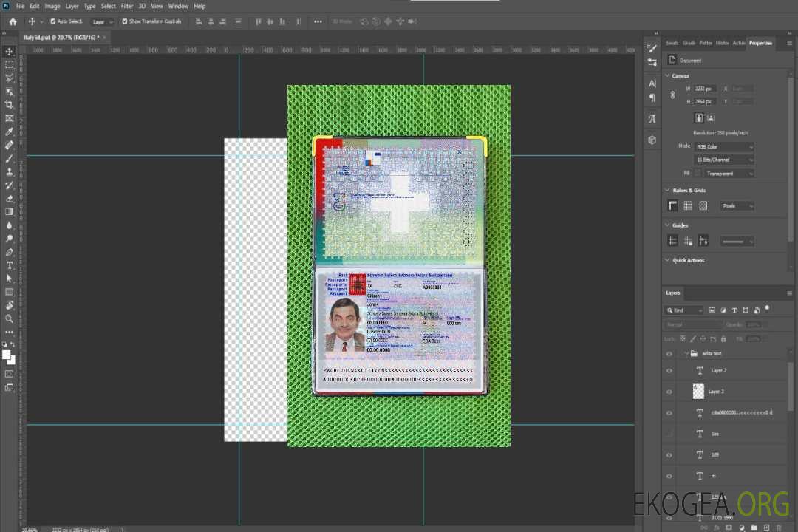Hide Layer 2 with checkerboard thumbnail
This screenshot has height=532, width=798.
click(x=669, y=392)
